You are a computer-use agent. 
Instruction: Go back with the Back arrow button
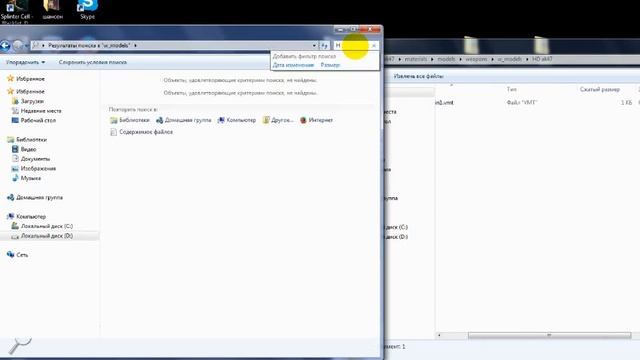click(5, 45)
